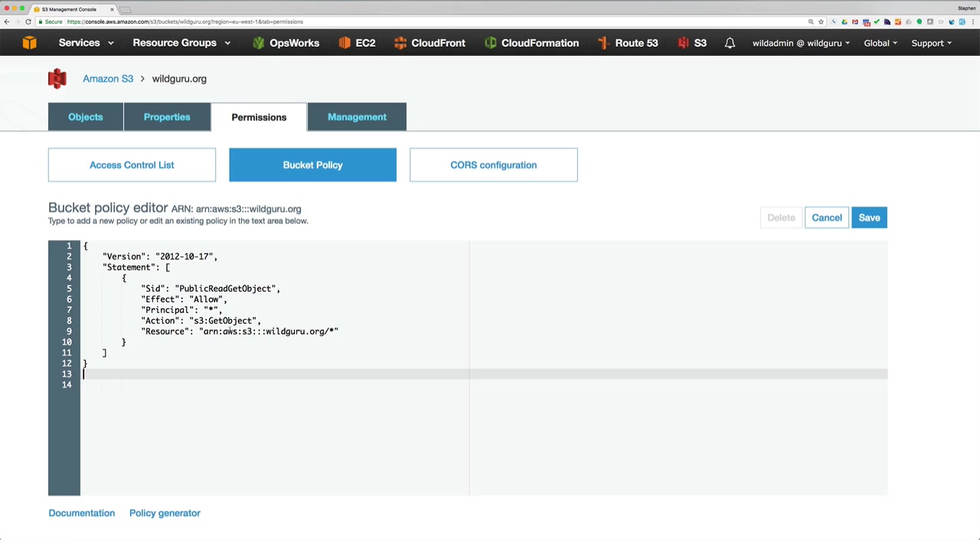980x551 pixels.
Task: Open the CORS configuration section
Action: [494, 165]
